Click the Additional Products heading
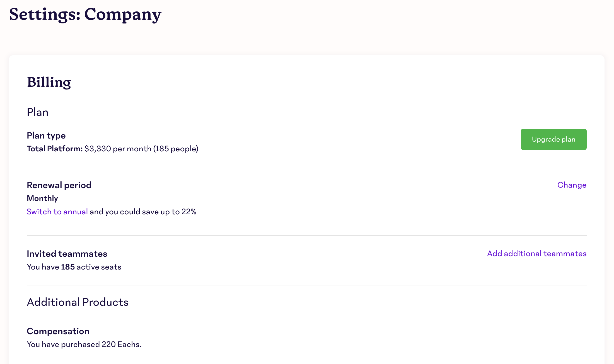Viewport: 614px width, 364px height. click(x=78, y=302)
